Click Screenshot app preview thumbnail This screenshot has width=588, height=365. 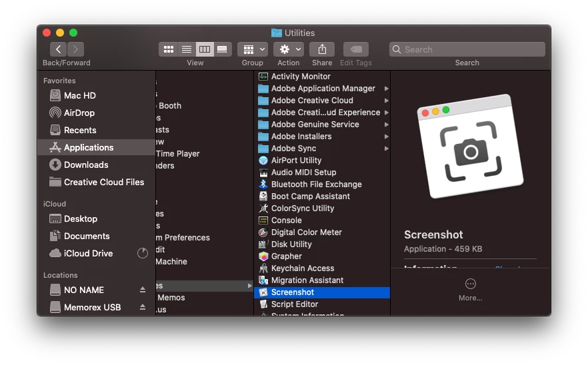470,147
